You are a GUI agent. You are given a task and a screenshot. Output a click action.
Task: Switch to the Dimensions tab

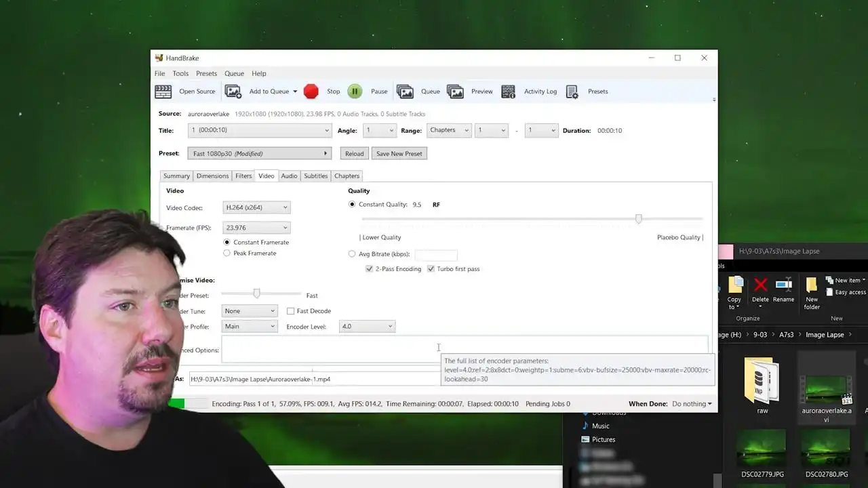213,176
